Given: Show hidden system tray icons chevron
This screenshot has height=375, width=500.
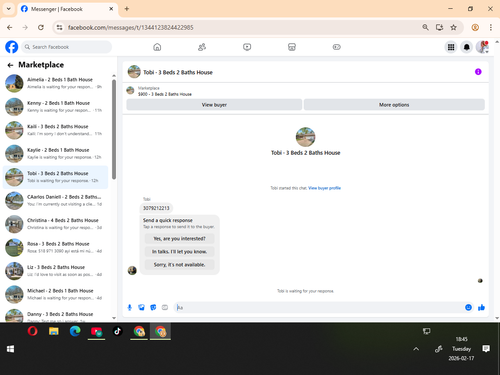Looking at the screenshot, I should (x=416, y=349).
